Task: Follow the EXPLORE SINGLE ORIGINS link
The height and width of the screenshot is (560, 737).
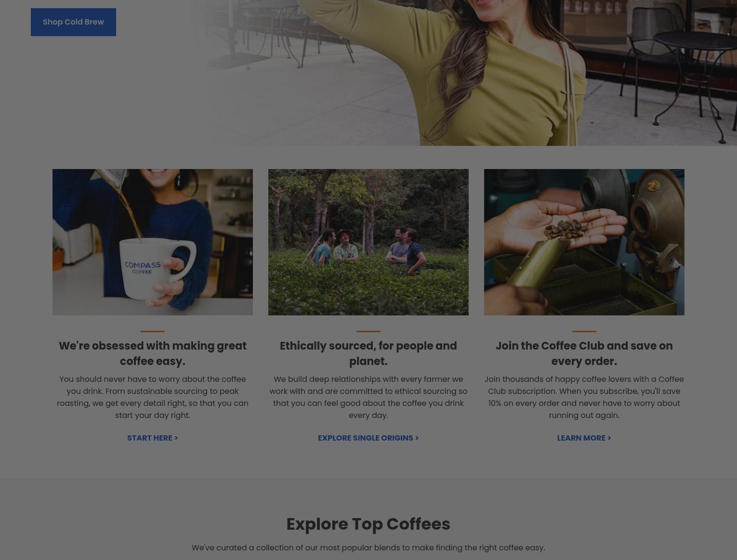Action: pyautogui.click(x=368, y=438)
